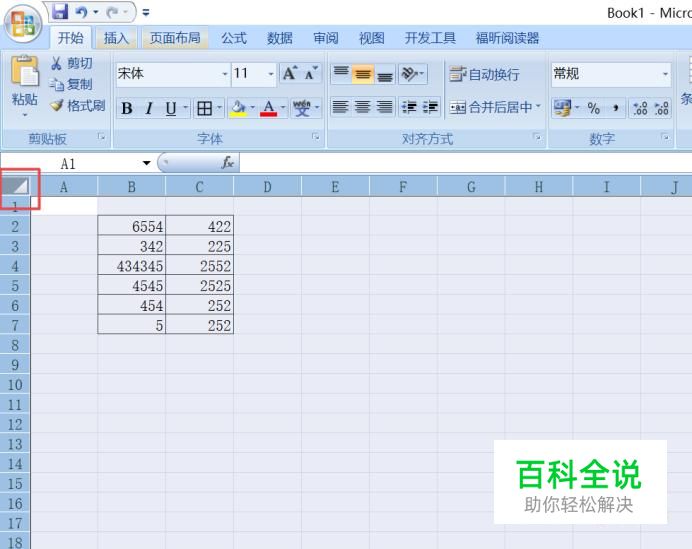This screenshot has width=692, height=549.
Task: Decrease font size with the small A
Action: point(311,73)
